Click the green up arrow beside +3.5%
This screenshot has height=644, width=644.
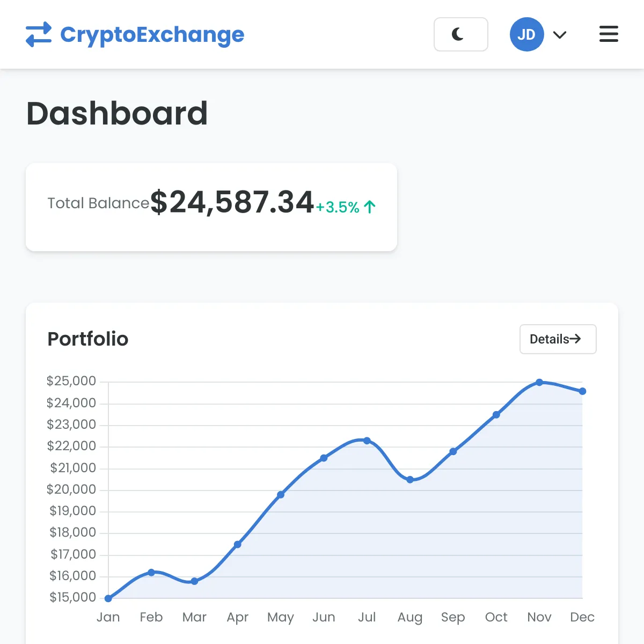tap(369, 207)
